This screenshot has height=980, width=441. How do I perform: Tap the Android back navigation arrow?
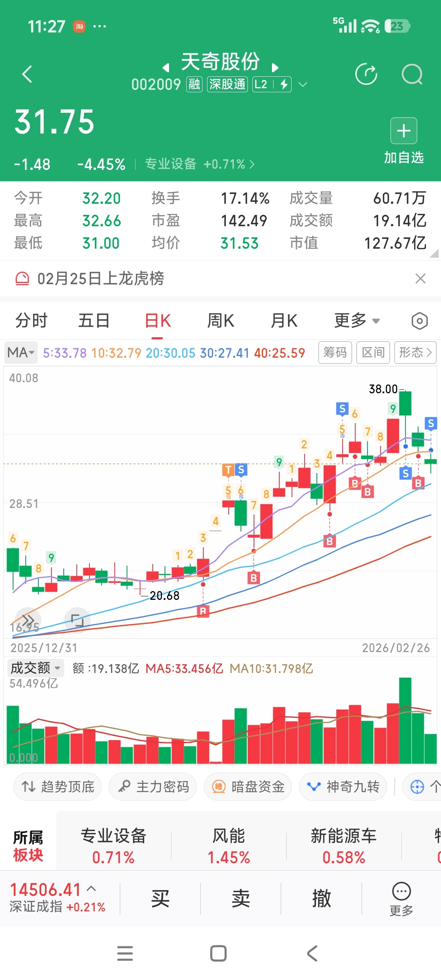pyautogui.click(x=312, y=953)
